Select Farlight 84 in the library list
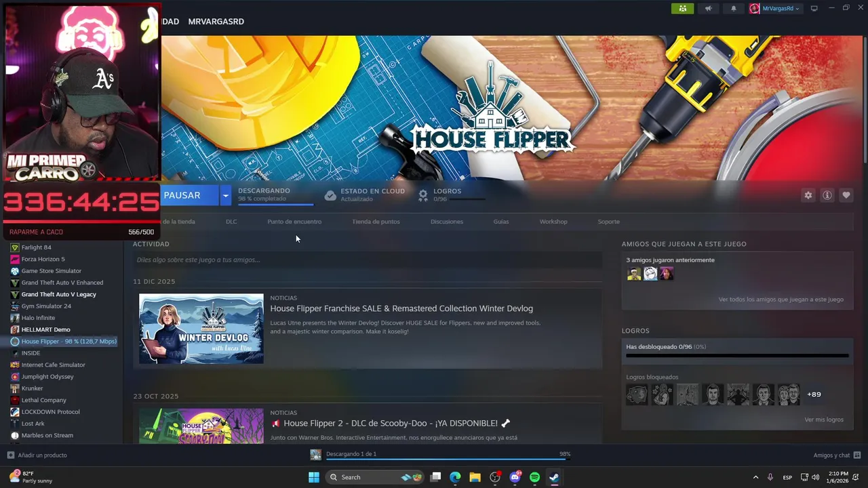The width and height of the screenshot is (868, 488). point(36,247)
